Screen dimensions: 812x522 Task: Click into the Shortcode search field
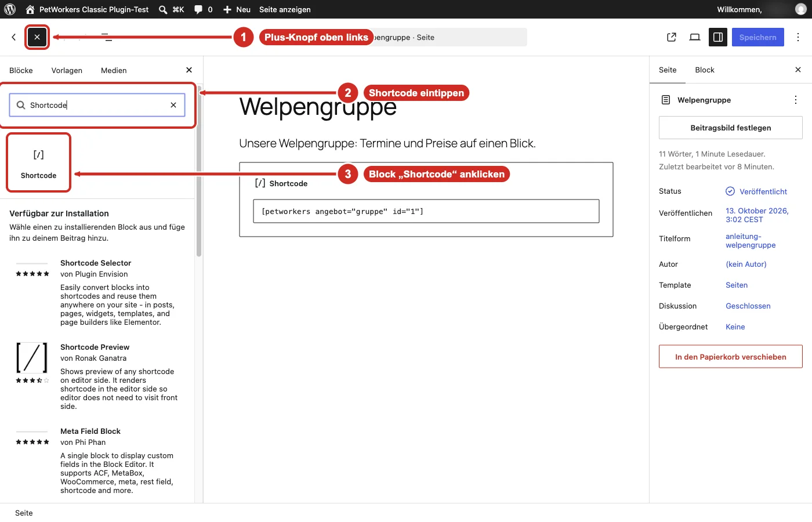point(97,105)
